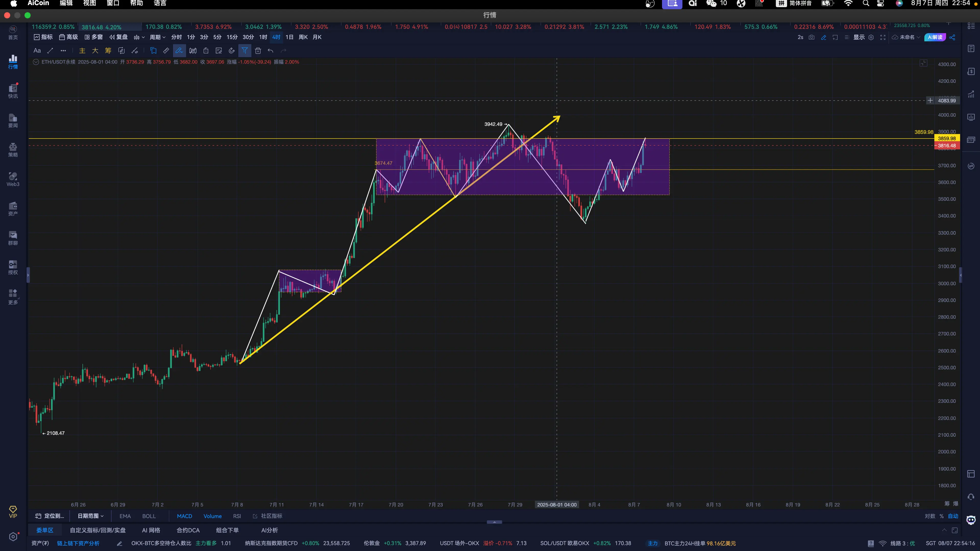The width and height of the screenshot is (980, 551).
Task: Open more drawing tools (three dots)
Action: (63, 51)
